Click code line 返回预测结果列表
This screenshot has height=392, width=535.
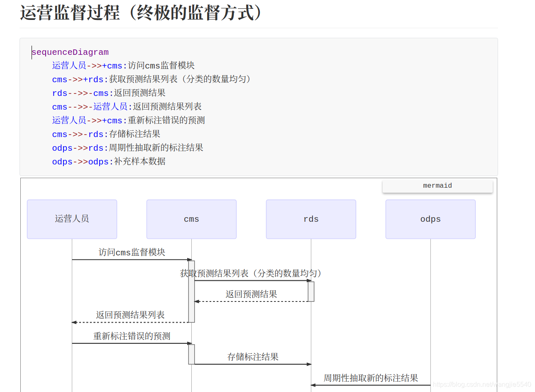click(127, 107)
